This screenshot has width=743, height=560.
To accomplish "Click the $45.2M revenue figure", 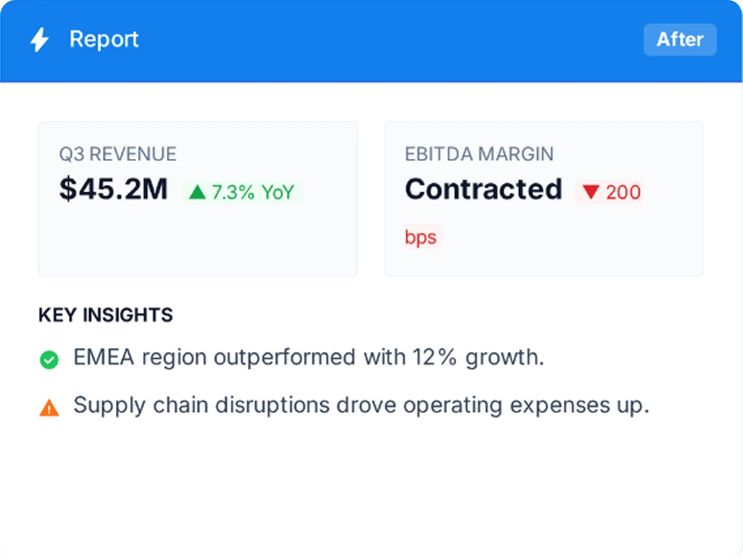I will pyautogui.click(x=113, y=189).
